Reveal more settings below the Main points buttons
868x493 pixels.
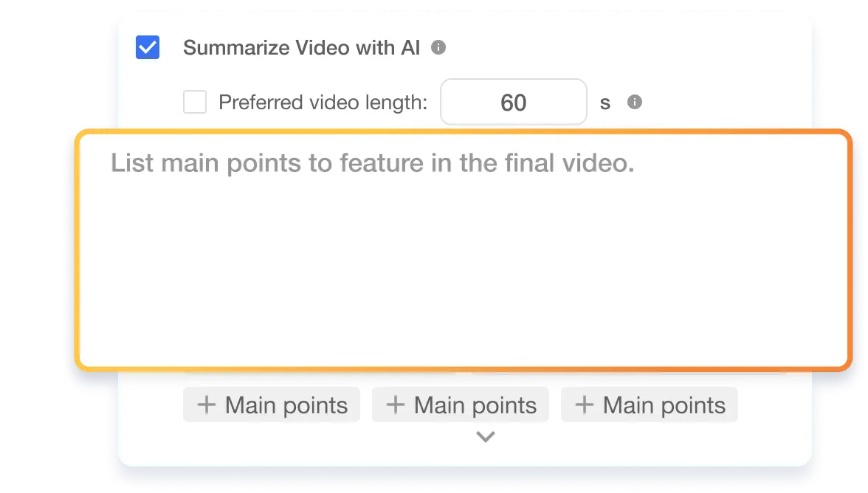485,436
